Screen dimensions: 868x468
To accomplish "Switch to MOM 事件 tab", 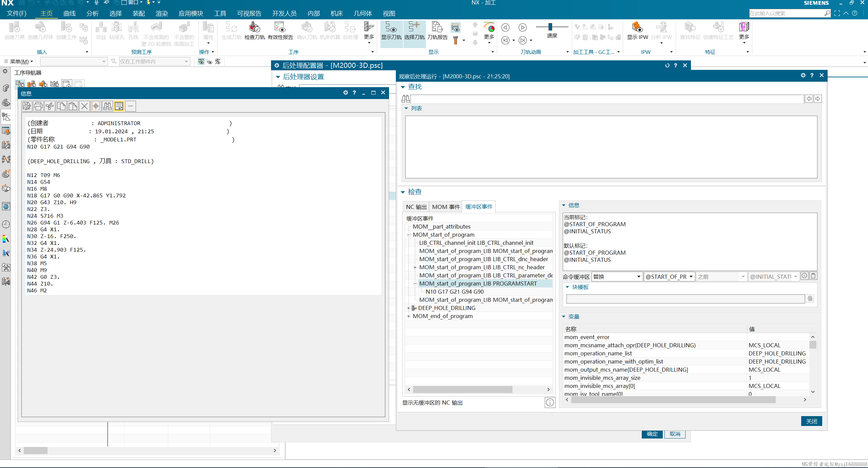I will 446,207.
